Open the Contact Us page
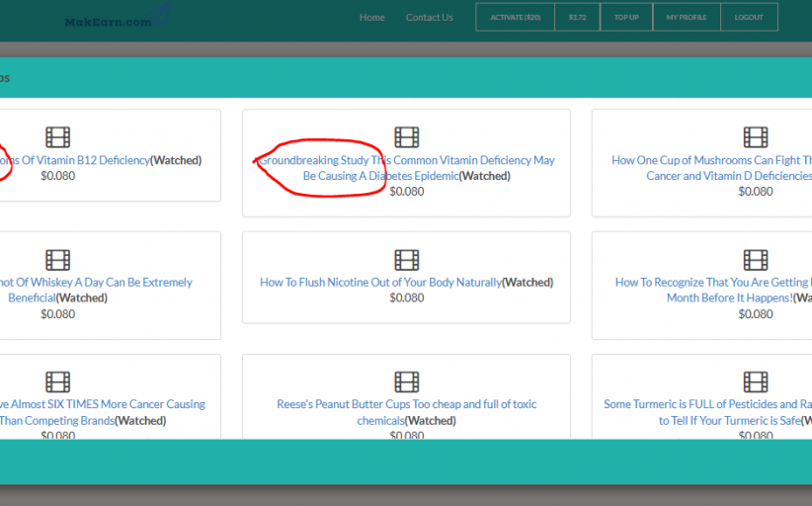812x506 pixels. 429,18
